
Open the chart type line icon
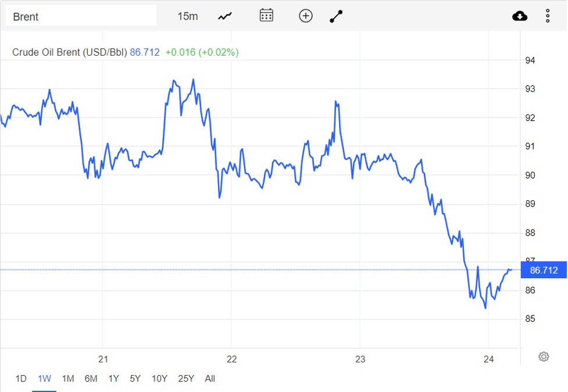click(x=225, y=16)
